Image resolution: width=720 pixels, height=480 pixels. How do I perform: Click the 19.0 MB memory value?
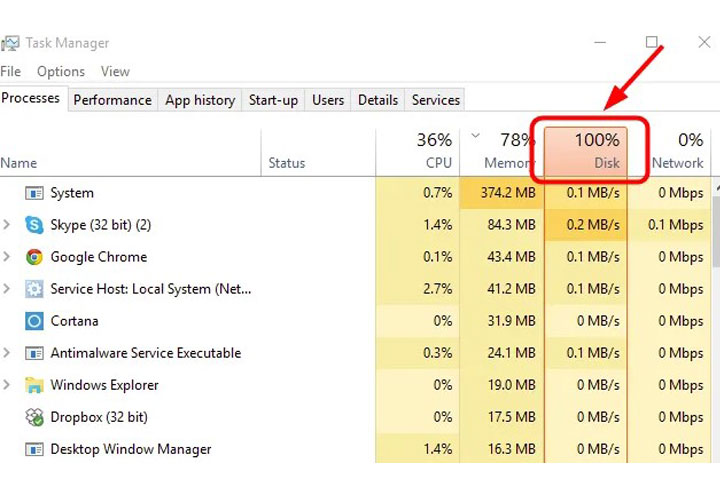tap(512, 385)
